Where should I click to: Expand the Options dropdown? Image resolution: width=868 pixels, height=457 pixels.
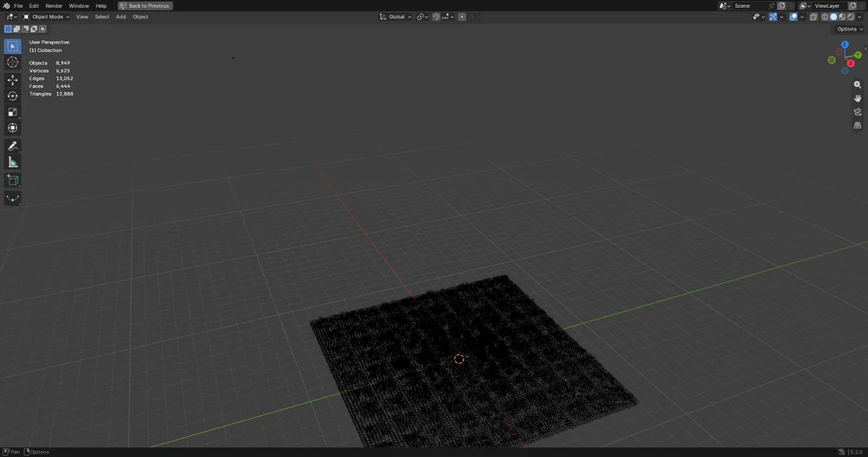[x=850, y=29]
